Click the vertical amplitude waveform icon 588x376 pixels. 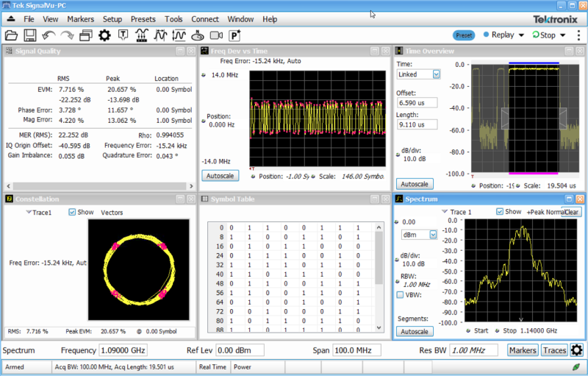(x=179, y=35)
